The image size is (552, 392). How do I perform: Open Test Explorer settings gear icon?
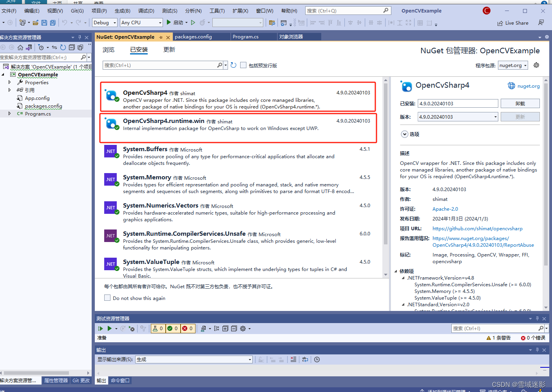[243, 329]
